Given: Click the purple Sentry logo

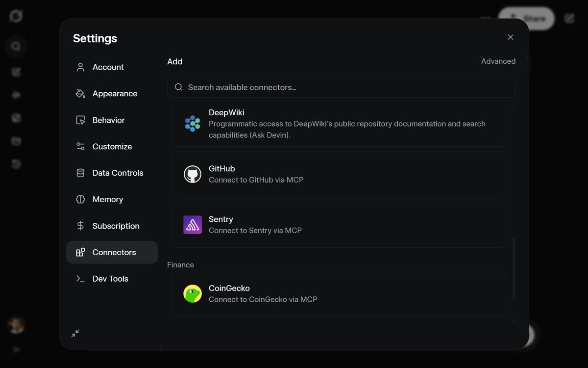Looking at the screenshot, I should (193, 225).
